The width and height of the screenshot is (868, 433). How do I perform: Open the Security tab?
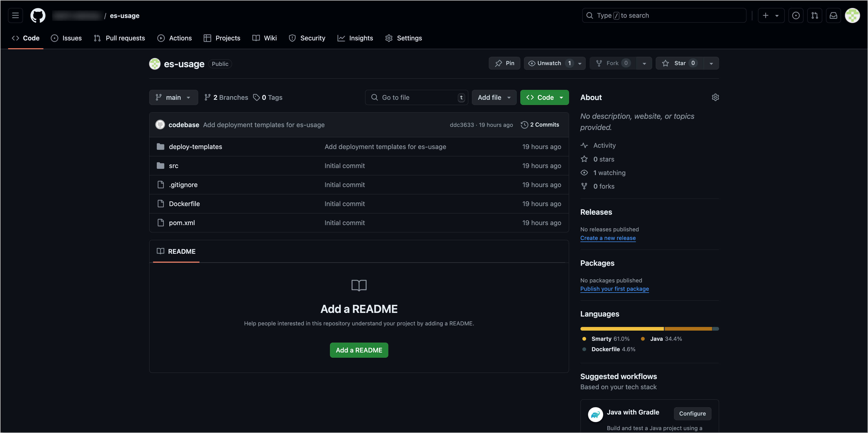[307, 38]
